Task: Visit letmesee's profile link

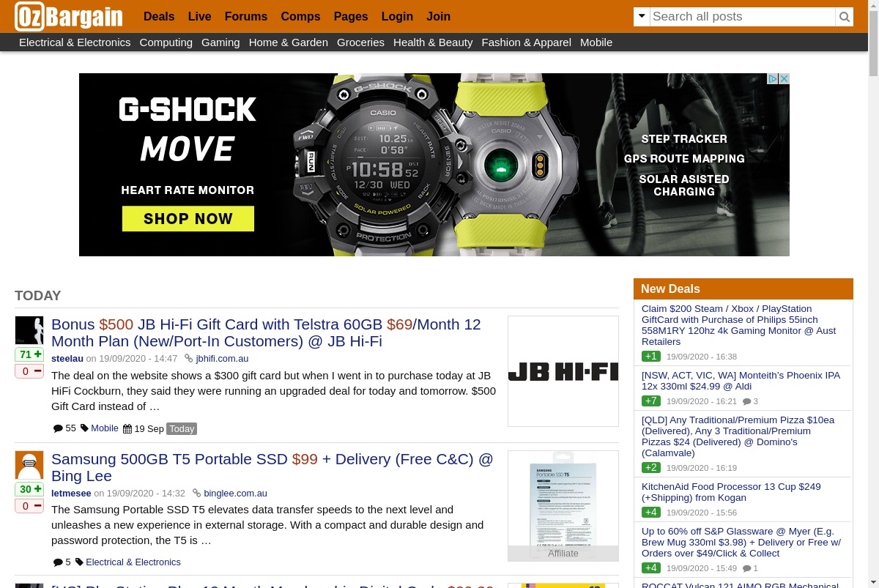Action: coord(71,494)
